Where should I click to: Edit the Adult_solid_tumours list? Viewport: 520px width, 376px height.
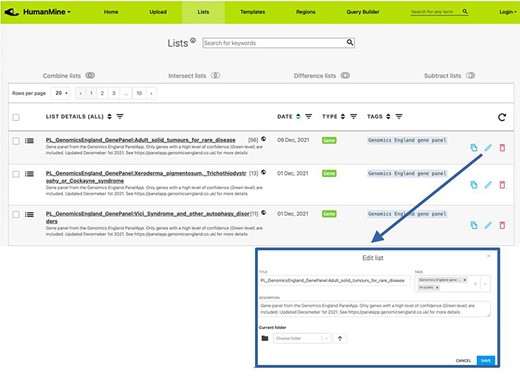(488, 148)
